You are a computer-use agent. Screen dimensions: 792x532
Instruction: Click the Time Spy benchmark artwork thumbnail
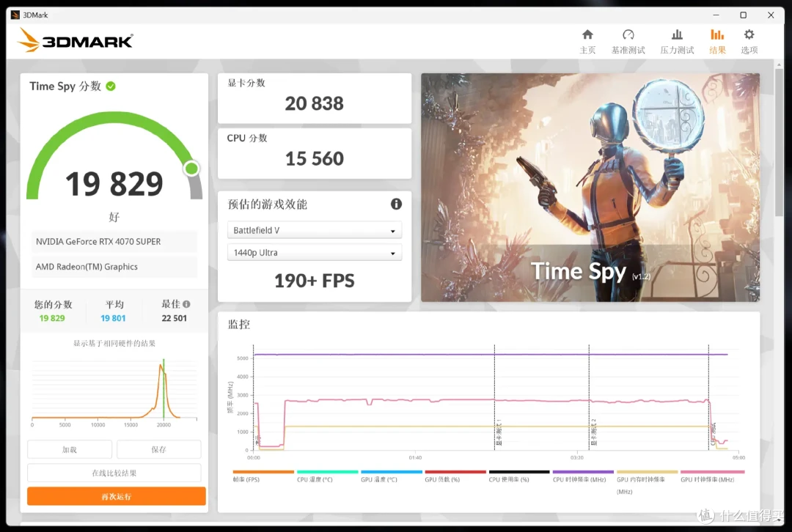590,188
